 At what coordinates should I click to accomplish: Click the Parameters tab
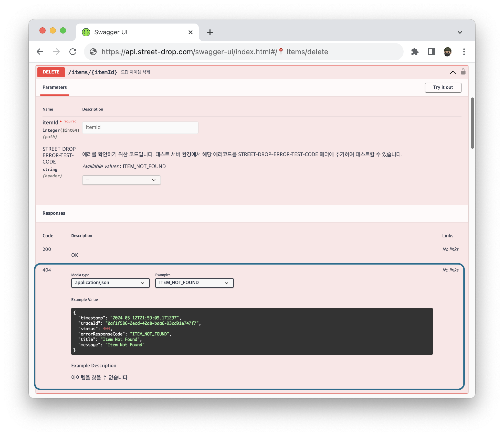tap(55, 87)
